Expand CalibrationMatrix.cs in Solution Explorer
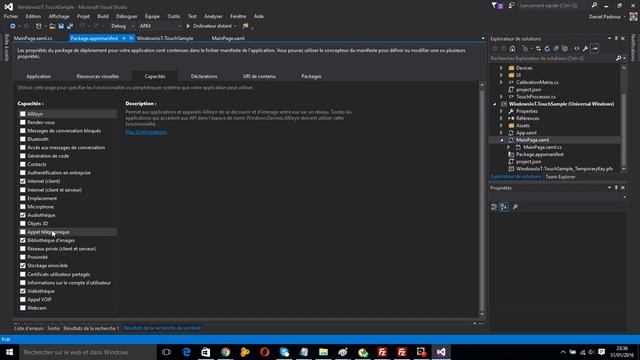 click(x=501, y=82)
